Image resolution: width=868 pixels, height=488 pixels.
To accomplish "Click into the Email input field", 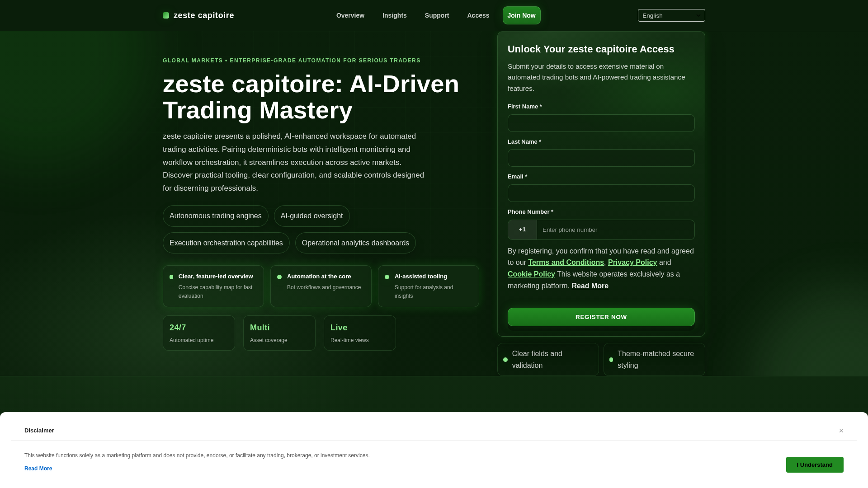I will 601,193.
